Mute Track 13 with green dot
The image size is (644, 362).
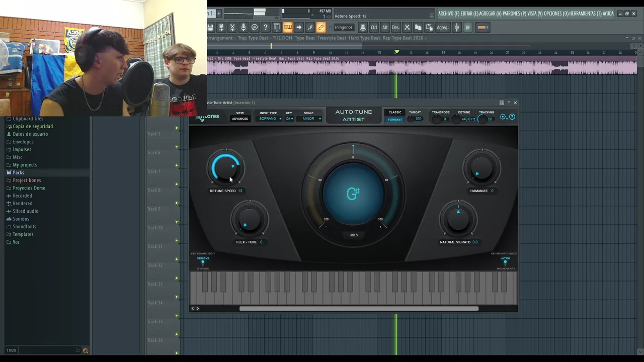pos(177,278)
